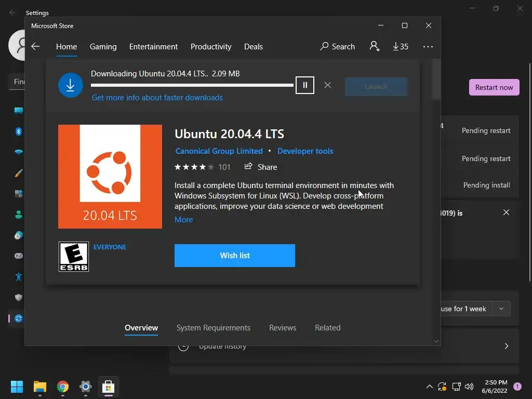Open the Deals tab
532x399 pixels.
coord(254,46)
